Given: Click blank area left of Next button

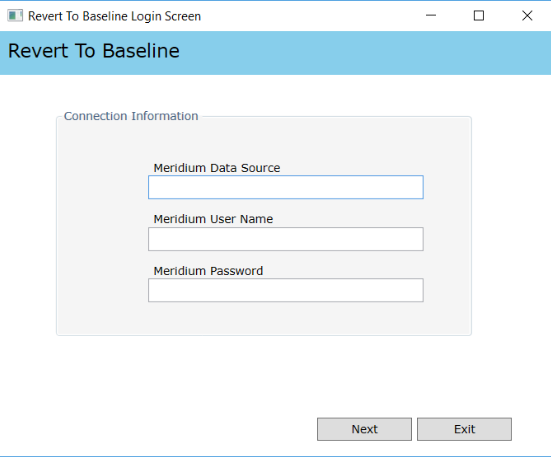Looking at the screenshot, I should pyautogui.click(x=158, y=429).
